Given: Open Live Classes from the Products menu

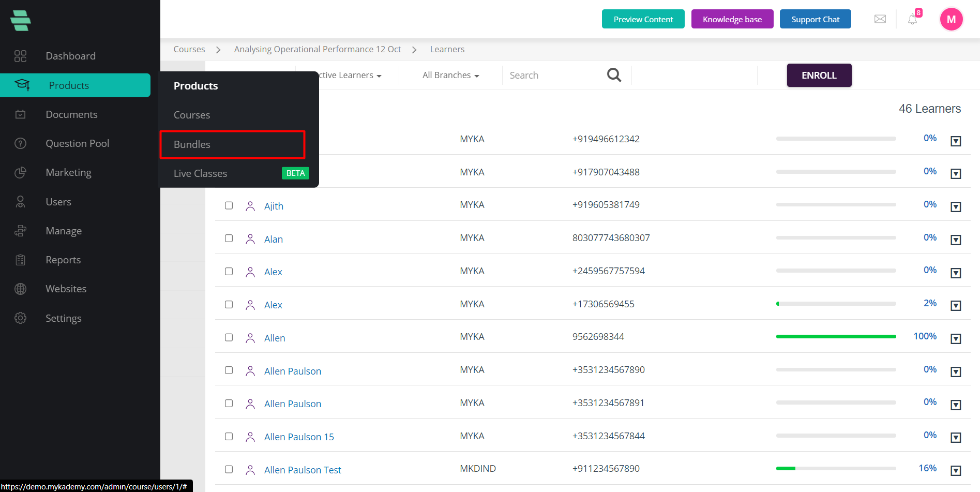Looking at the screenshot, I should [201, 173].
